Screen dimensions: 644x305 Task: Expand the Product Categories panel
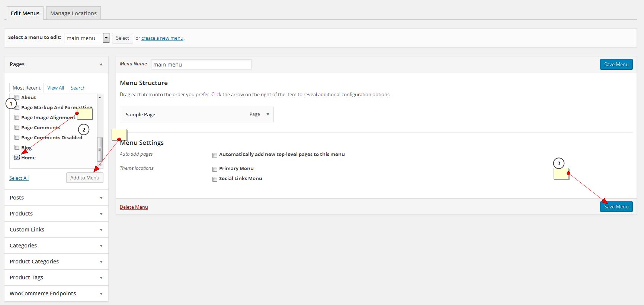pos(56,262)
